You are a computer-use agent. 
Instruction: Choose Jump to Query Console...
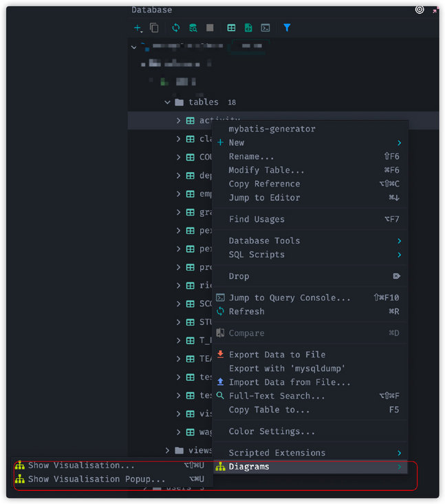click(x=289, y=298)
